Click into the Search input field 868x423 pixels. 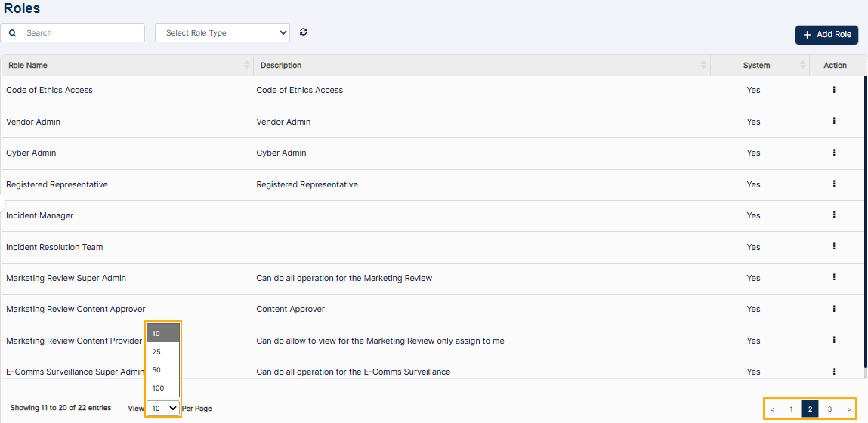click(x=73, y=32)
